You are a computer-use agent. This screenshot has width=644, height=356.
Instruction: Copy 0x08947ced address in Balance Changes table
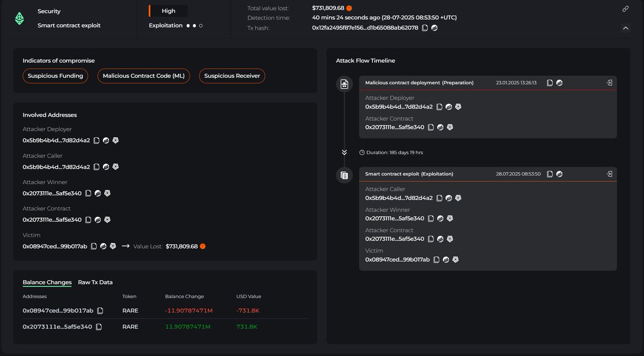click(x=100, y=310)
